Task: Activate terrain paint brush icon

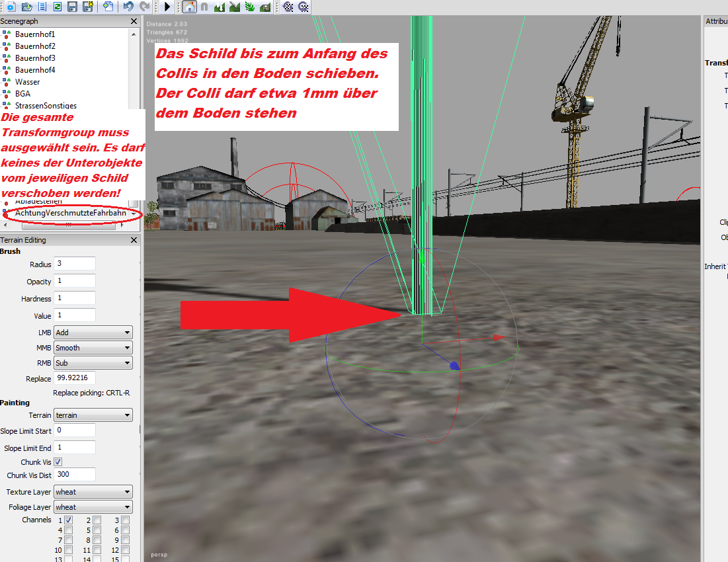Action: [x=235, y=7]
